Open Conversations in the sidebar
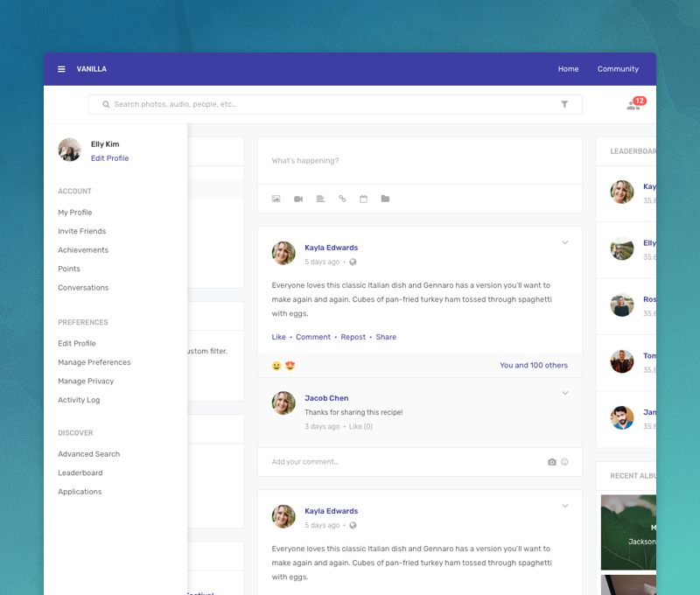 [83, 288]
